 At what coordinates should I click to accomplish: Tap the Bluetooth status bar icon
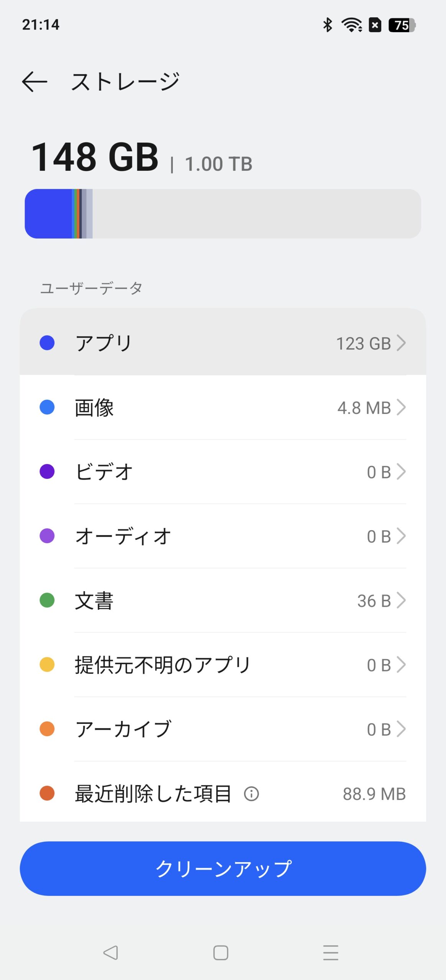coord(328,25)
